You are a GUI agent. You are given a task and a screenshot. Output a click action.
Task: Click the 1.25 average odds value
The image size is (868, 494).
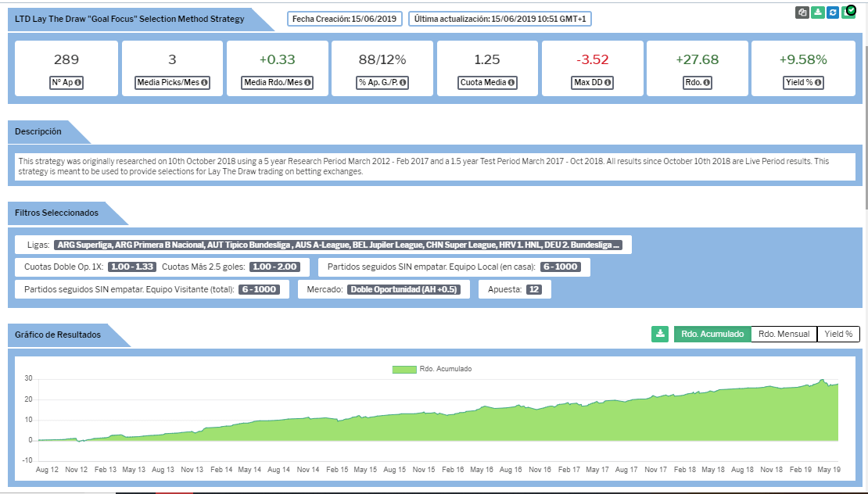[487, 59]
